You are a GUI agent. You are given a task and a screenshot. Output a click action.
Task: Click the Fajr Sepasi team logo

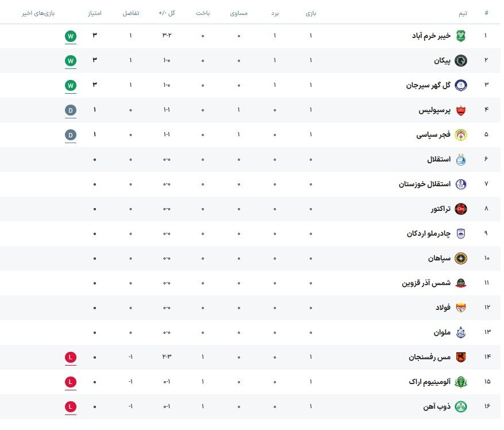click(460, 135)
